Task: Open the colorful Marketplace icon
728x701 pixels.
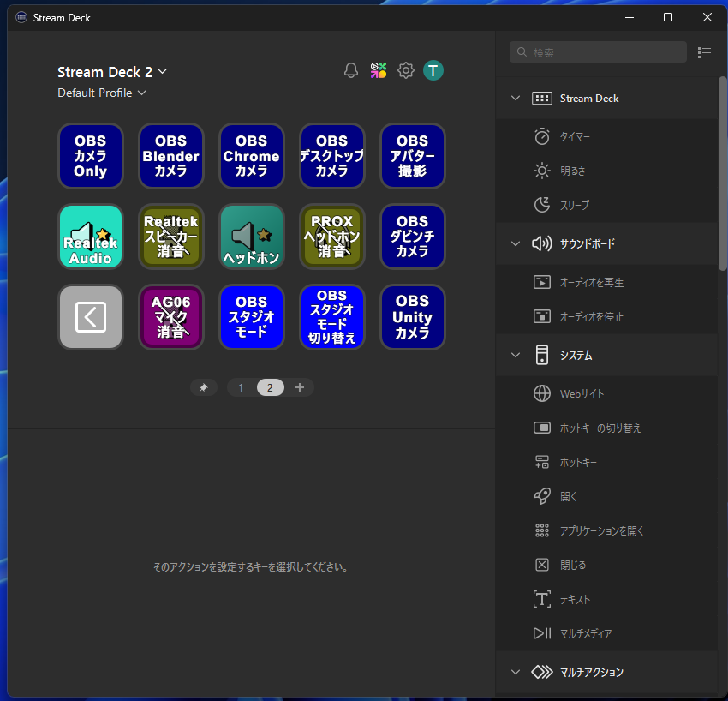Action: (379, 70)
